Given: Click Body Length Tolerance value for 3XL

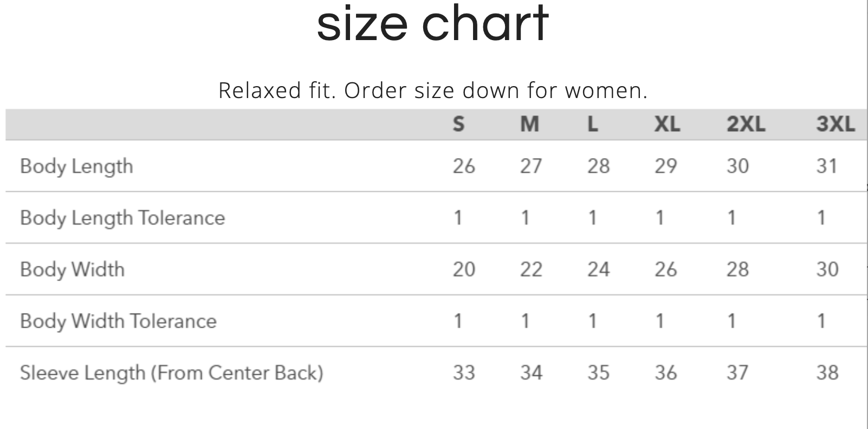Looking at the screenshot, I should pyautogui.click(x=821, y=218).
